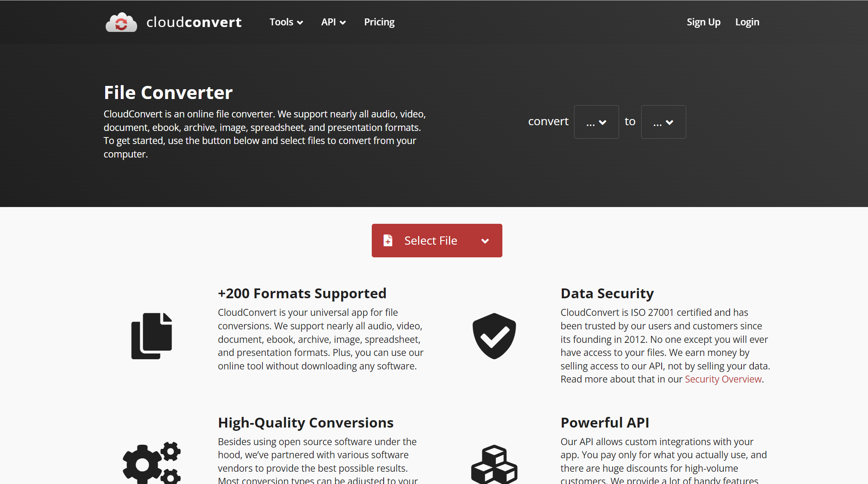Click the CloudConvert cloud logo icon
This screenshot has height=484, width=868.
[x=121, y=22]
